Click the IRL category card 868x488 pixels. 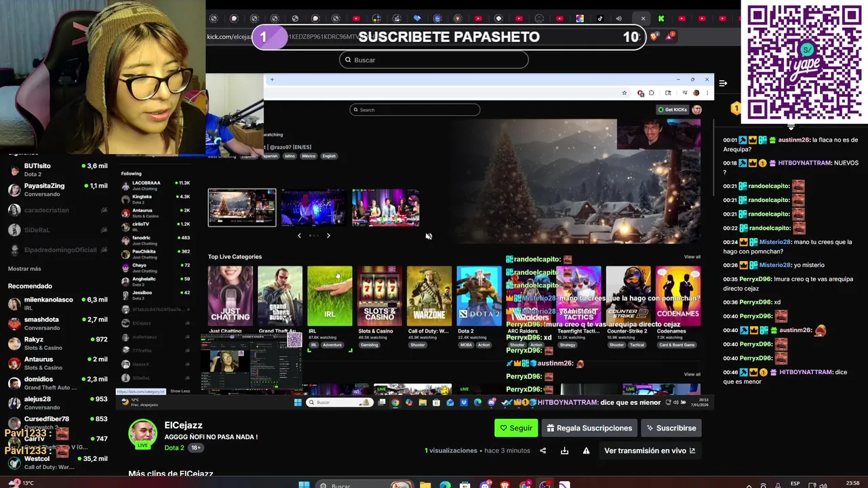[330, 296]
